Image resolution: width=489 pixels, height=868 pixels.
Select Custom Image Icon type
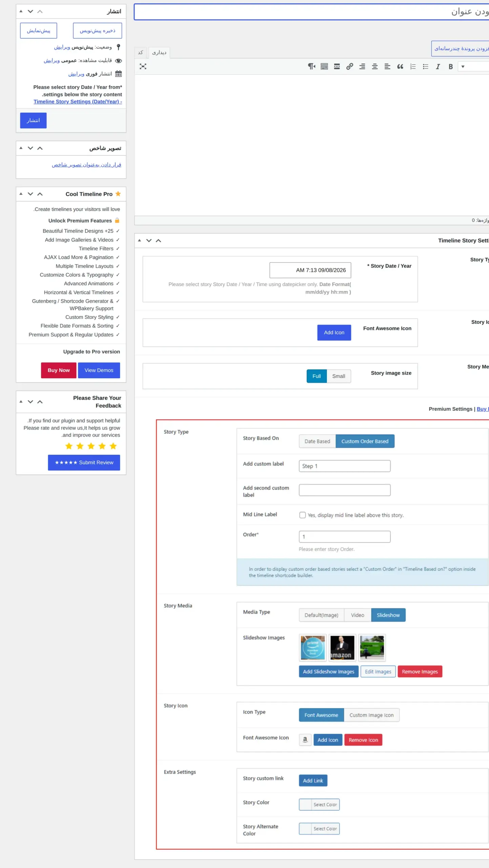[x=371, y=715]
